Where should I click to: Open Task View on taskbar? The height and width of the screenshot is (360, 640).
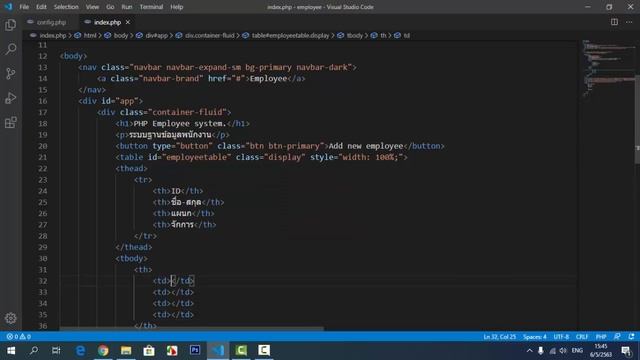point(56,351)
